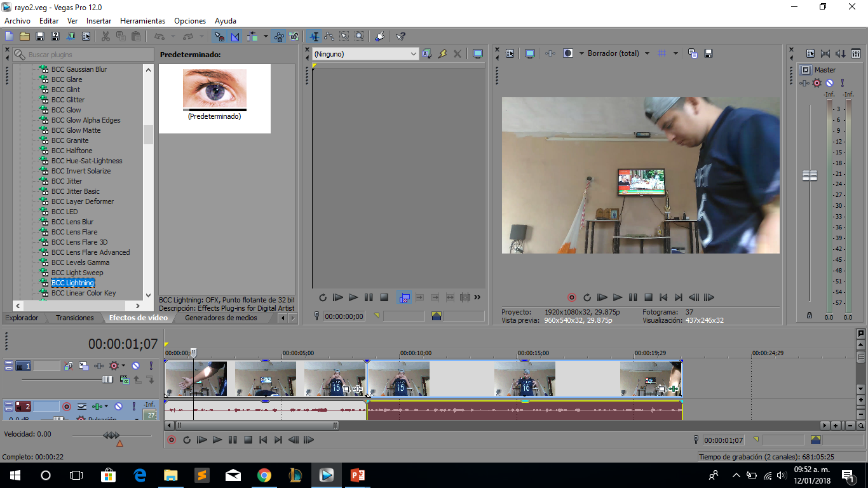Image resolution: width=868 pixels, height=488 pixels.
Task: Toggle bypass motion blur on track 1
Action: 69,366
